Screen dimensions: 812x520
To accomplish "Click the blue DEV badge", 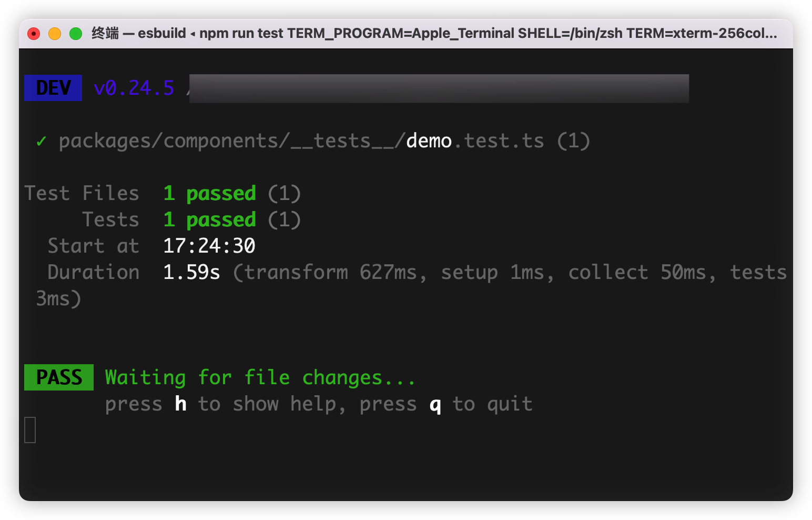I will 53,88.
